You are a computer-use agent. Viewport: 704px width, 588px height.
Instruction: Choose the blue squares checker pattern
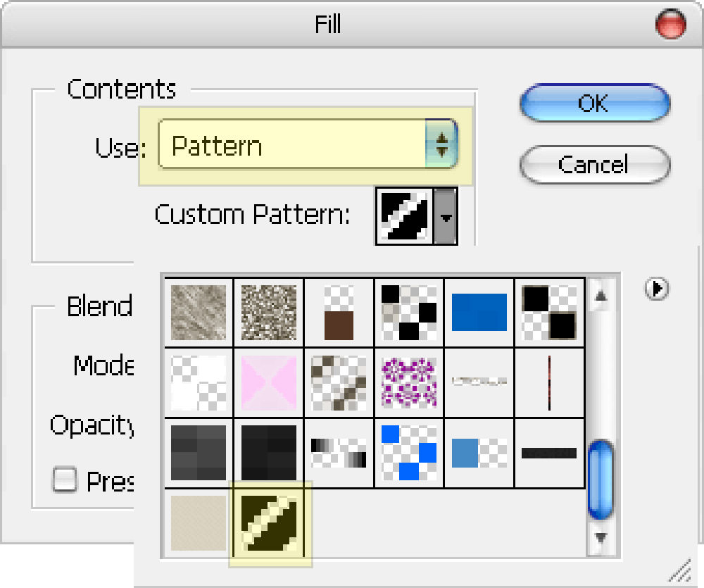point(408,453)
